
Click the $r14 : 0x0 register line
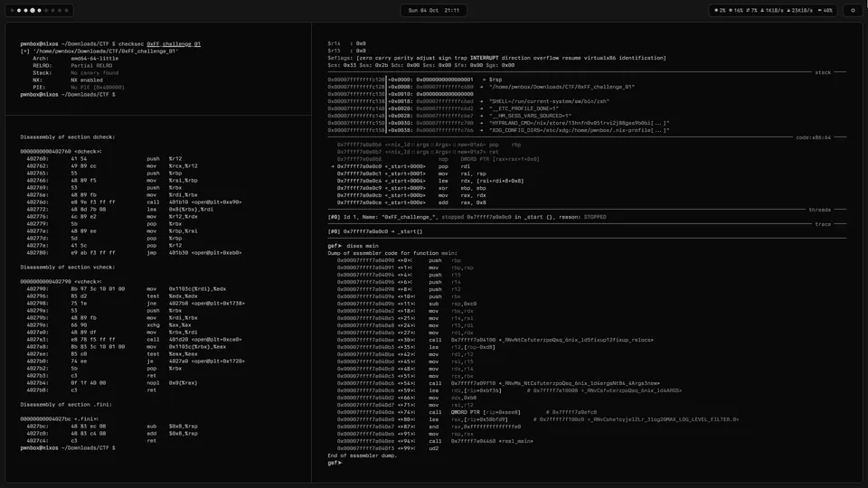point(346,43)
